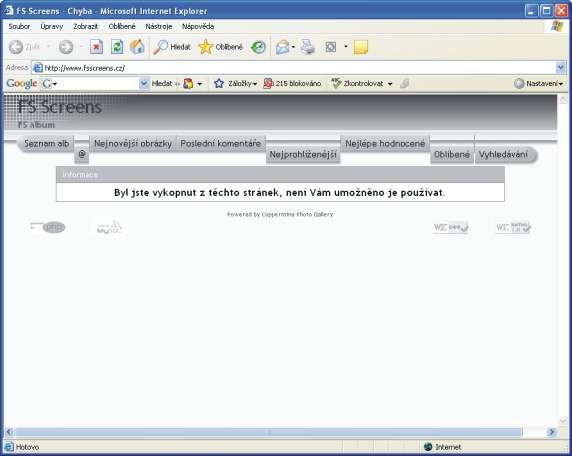
Task: Open Hledat search magnifier button
Action: (172, 47)
